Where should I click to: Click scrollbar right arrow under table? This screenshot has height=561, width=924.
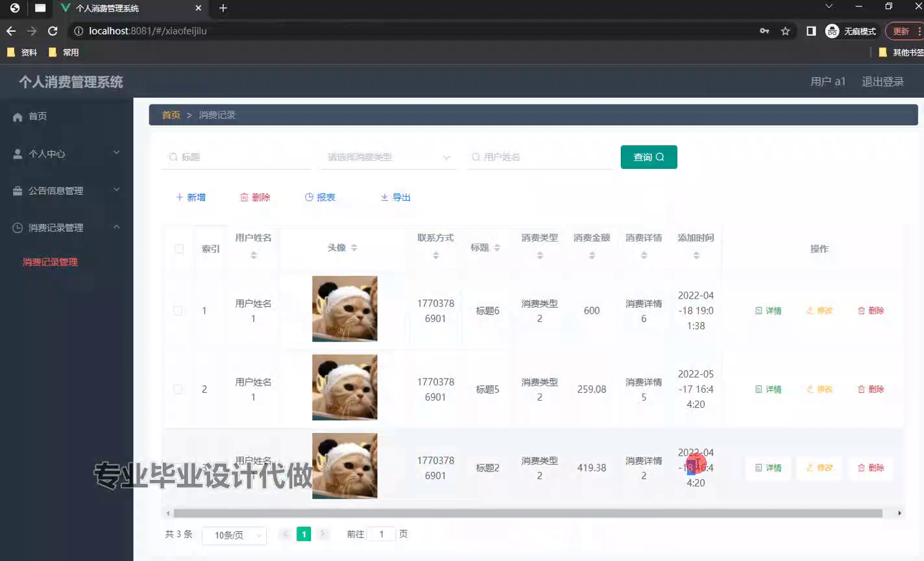(x=899, y=514)
